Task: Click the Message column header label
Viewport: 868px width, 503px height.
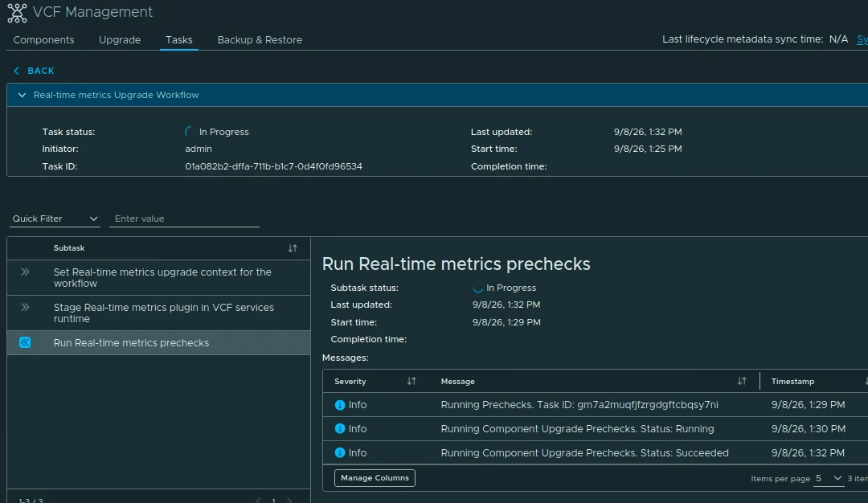Action: [458, 381]
